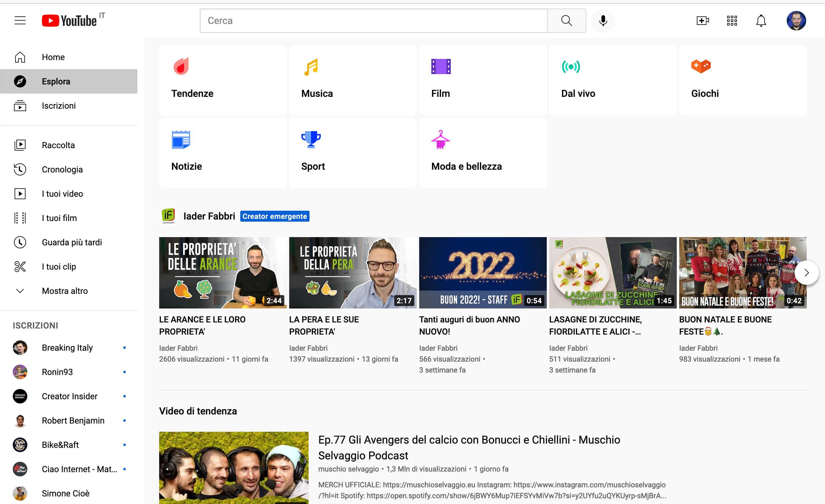
Task: Open title BUON NATALE E BUONE FESTE
Action: pyautogui.click(x=725, y=325)
